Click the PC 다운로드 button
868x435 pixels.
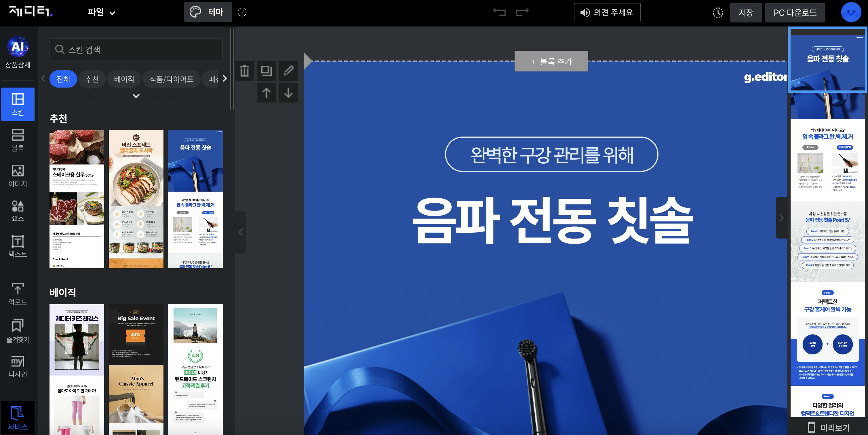tap(795, 13)
